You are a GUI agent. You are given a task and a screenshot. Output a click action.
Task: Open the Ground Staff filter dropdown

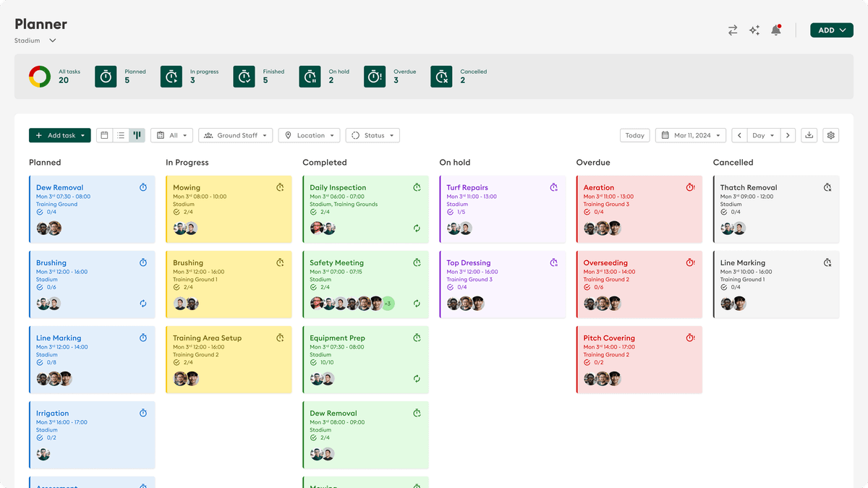(x=235, y=135)
